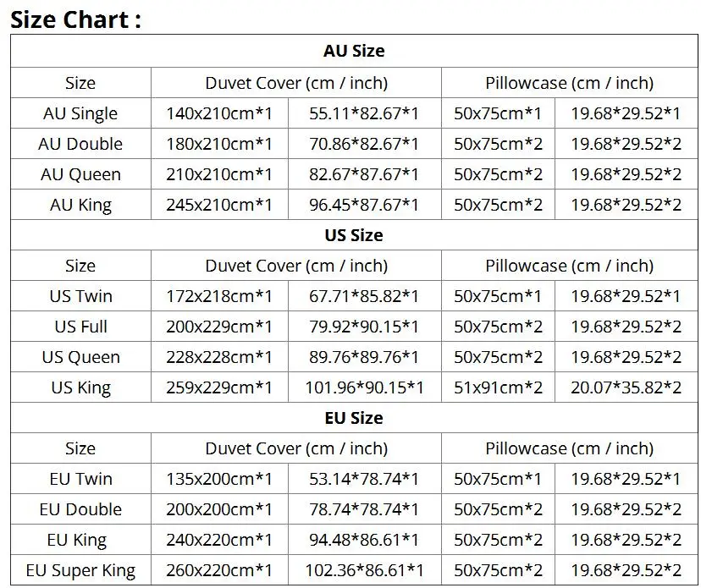Click the EU Super King row label
This screenshot has width=701, height=588.
click(80, 570)
